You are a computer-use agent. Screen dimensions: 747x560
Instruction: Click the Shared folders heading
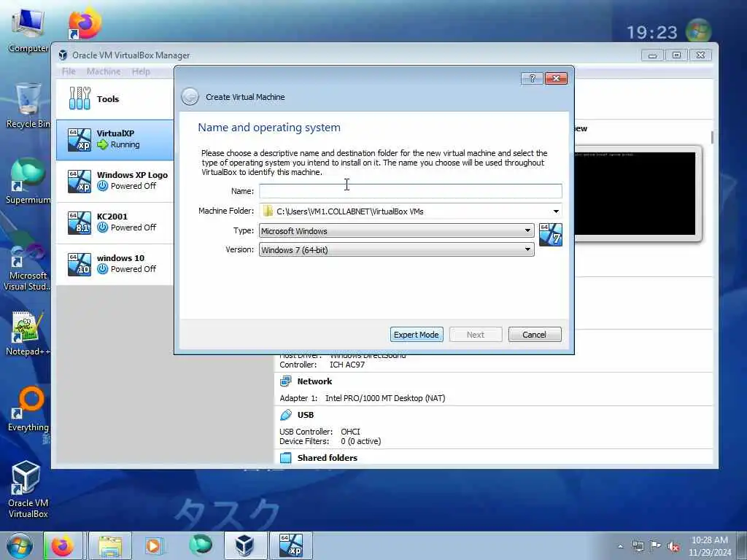pyautogui.click(x=328, y=458)
